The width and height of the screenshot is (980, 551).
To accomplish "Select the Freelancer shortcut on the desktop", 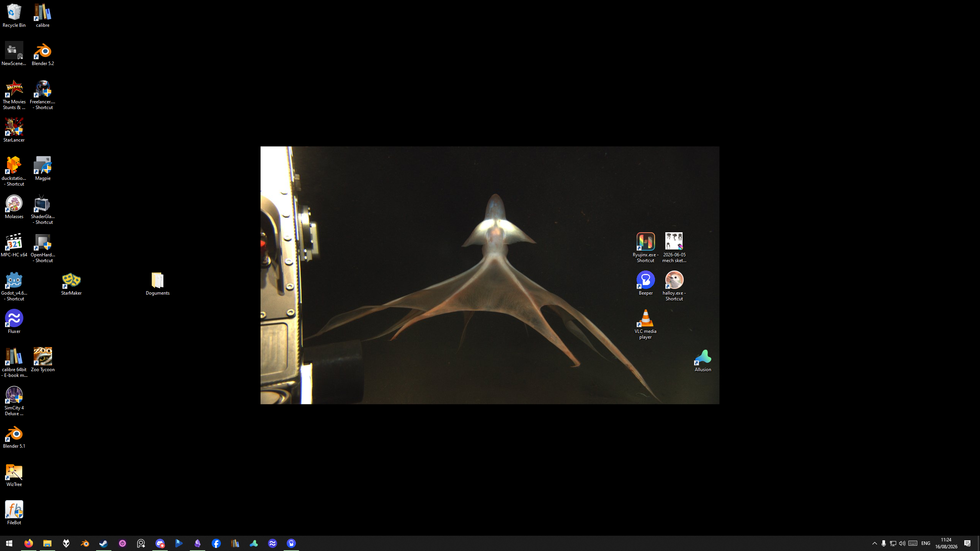I will click(42, 95).
